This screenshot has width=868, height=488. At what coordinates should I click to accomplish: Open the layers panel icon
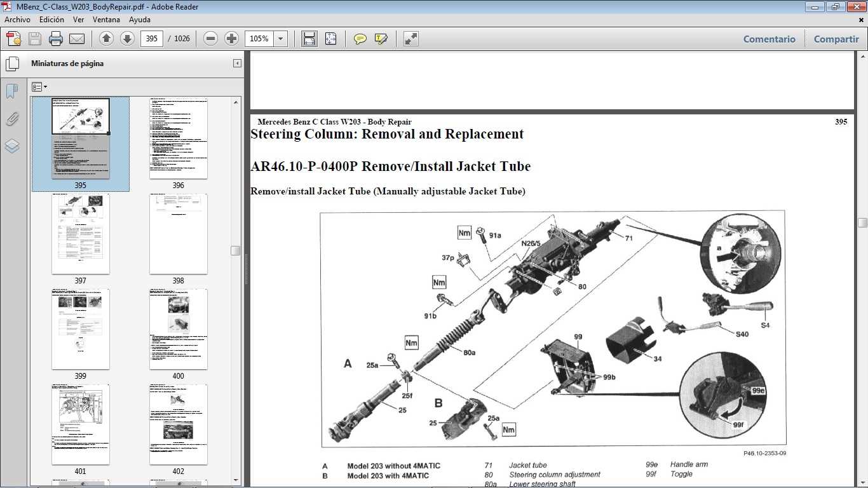coord(12,146)
